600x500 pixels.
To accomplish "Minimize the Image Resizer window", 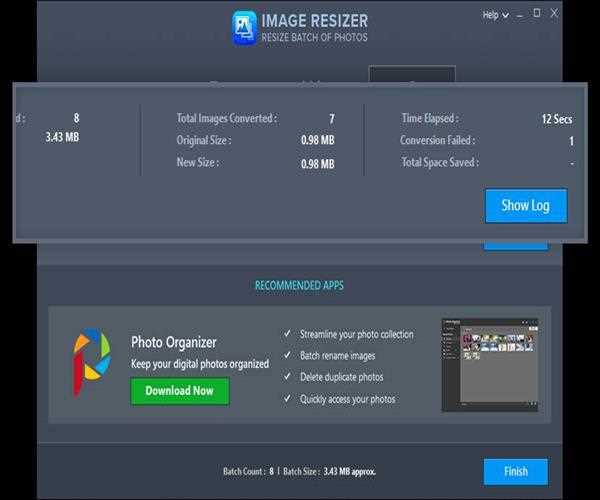I will click(x=518, y=14).
